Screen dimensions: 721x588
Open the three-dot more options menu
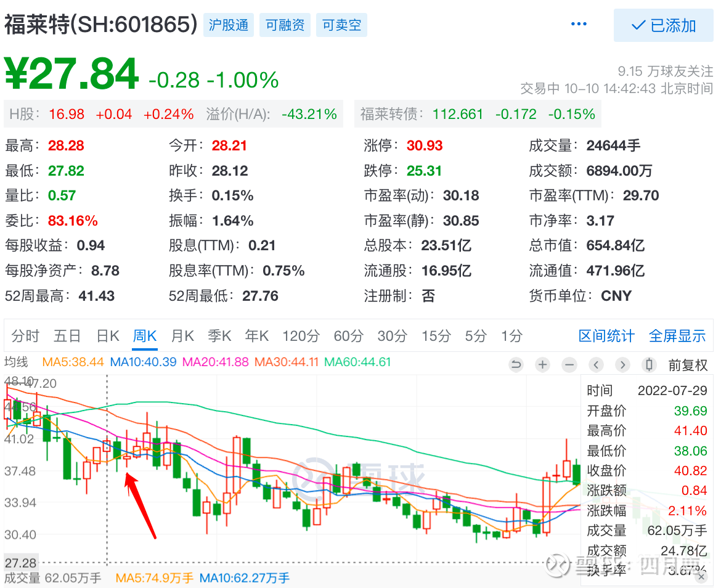point(578,25)
